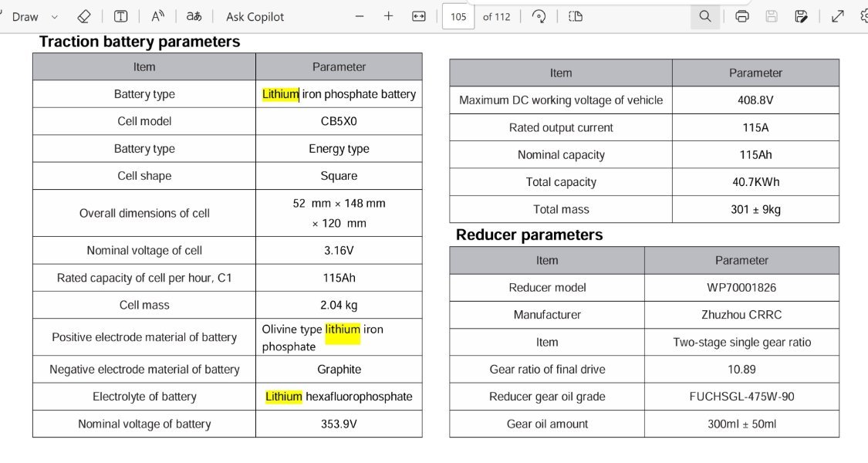Click the Energy type cell
The height and width of the screenshot is (463, 868).
coord(339,149)
